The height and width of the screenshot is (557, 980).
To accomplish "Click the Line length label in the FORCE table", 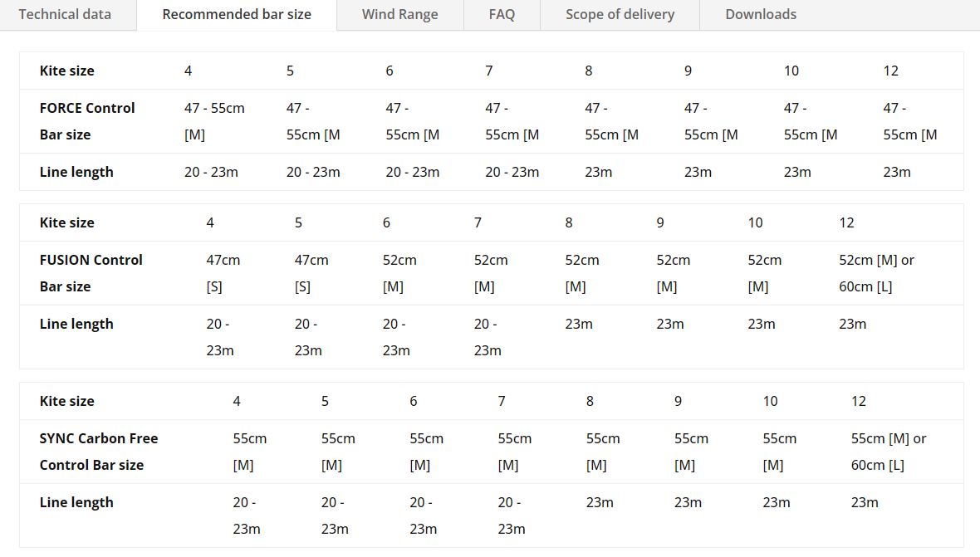I will tap(76, 172).
